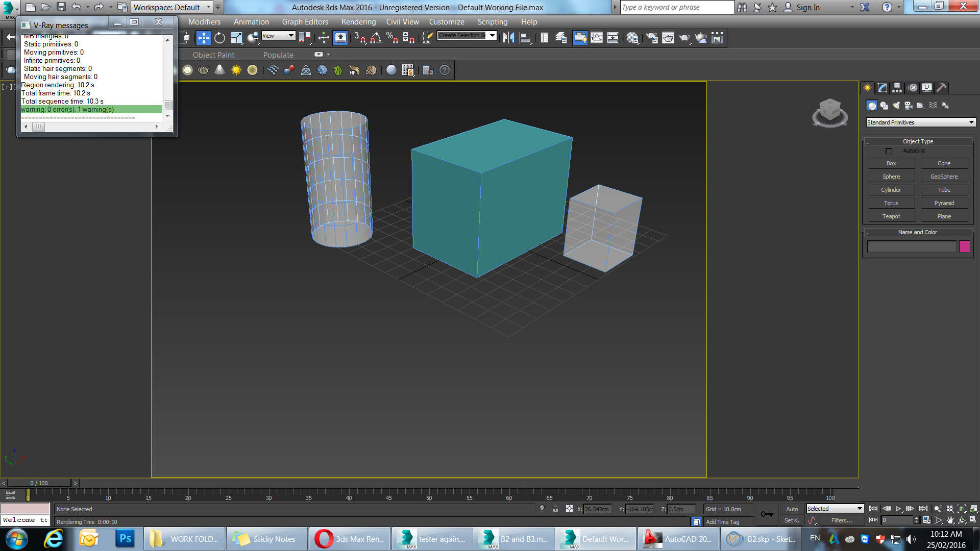The width and height of the screenshot is (980, 551).
Task: Enable the AutoGrid checkbox
Action: 889,151
